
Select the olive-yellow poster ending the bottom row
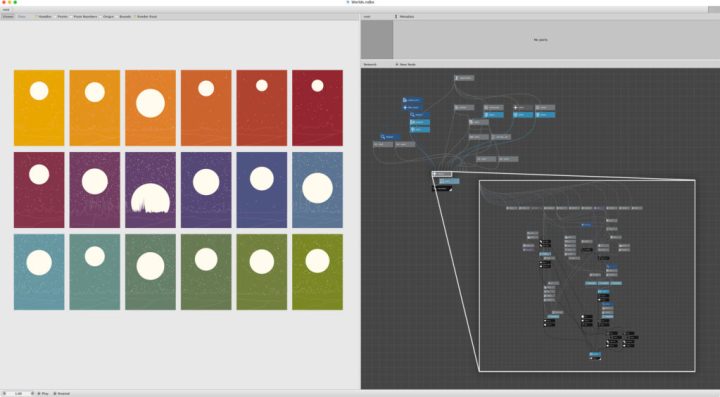click(x=317, y=272)
